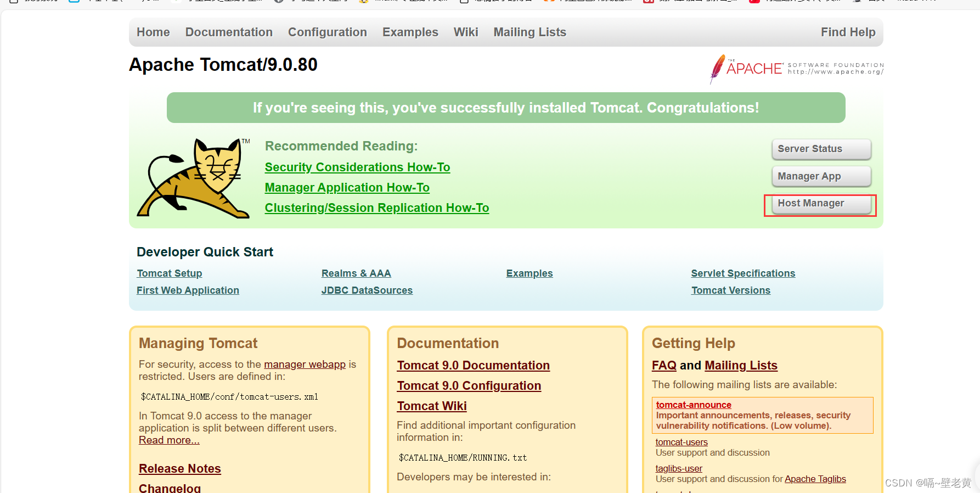Open Manager Application How-To link

point(347,188)
